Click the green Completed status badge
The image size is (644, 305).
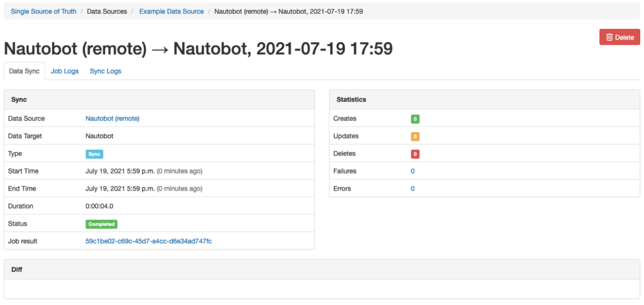pyautogui.click(x=101, y=224)
